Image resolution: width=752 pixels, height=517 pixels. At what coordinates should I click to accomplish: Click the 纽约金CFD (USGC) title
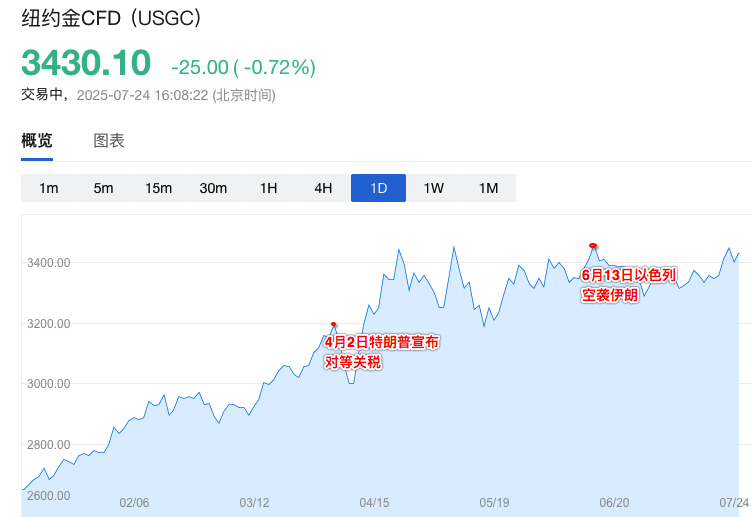coord(111,18)
